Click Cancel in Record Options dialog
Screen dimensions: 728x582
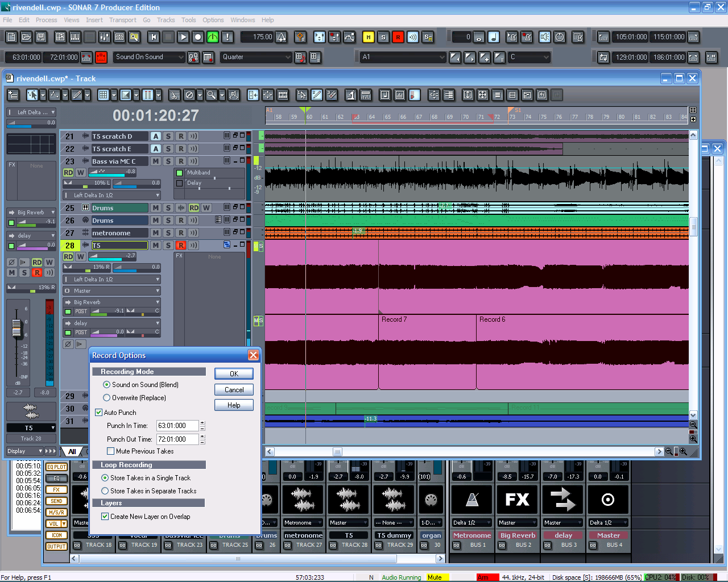pos(234,389)
